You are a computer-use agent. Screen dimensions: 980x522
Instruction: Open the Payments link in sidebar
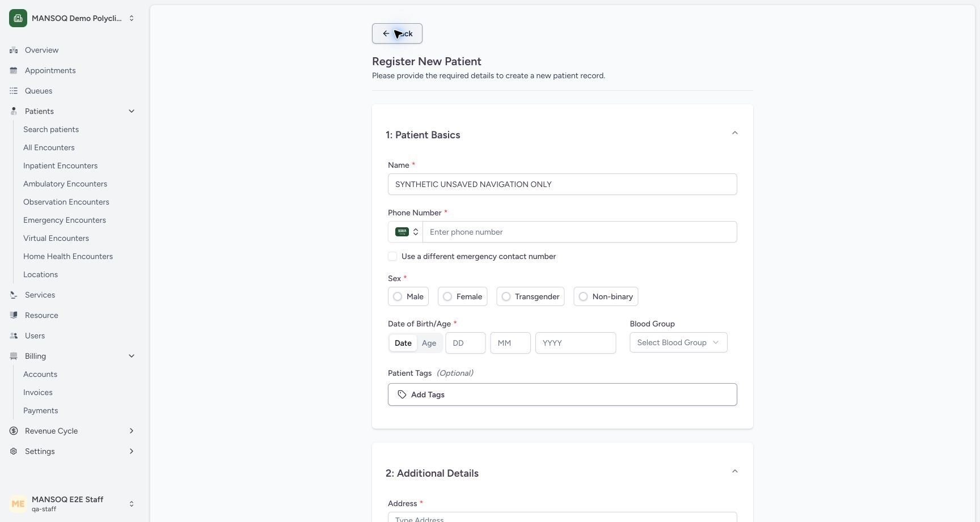coord(41,410)
